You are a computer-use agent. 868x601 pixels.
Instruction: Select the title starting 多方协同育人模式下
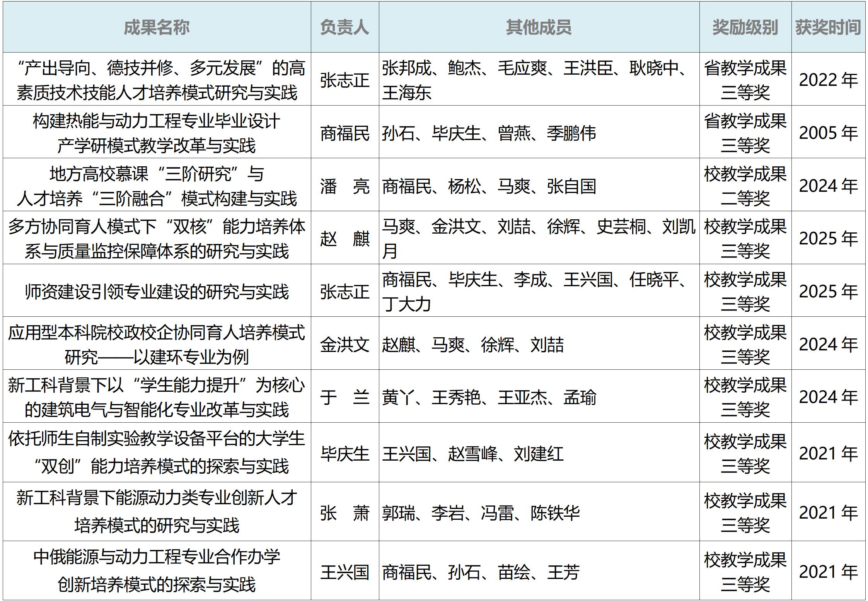click(157, 239)
